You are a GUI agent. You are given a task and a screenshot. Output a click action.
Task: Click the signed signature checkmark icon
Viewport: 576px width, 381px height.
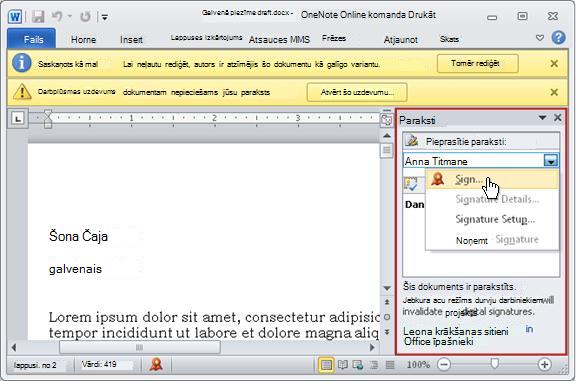pyautogui.click(x=411, y=184)
